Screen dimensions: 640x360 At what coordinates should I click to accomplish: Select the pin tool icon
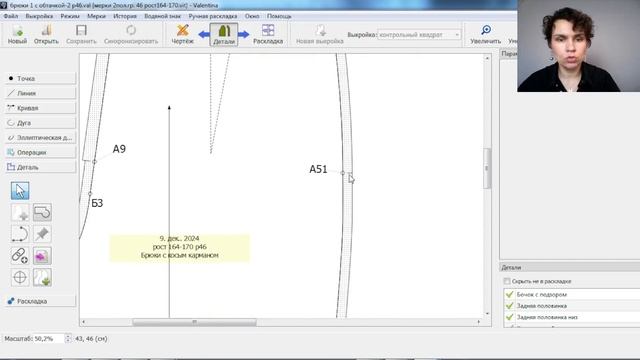click(x=42, y=234)
